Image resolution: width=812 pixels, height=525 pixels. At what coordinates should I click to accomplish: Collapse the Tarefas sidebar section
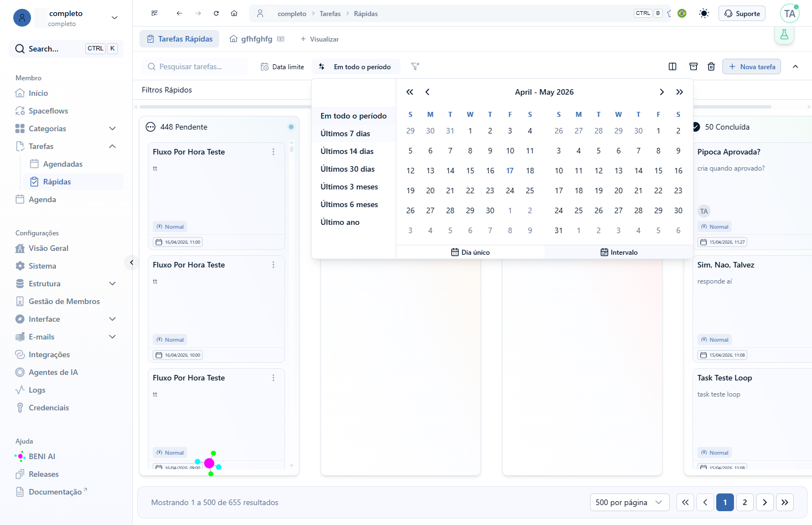tap(112, 146)
